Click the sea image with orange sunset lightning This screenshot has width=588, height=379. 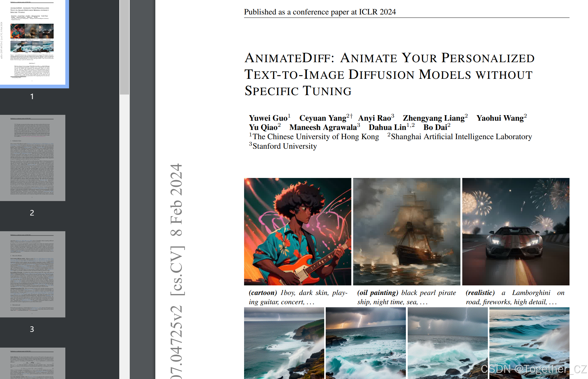[x=366, y=343]
